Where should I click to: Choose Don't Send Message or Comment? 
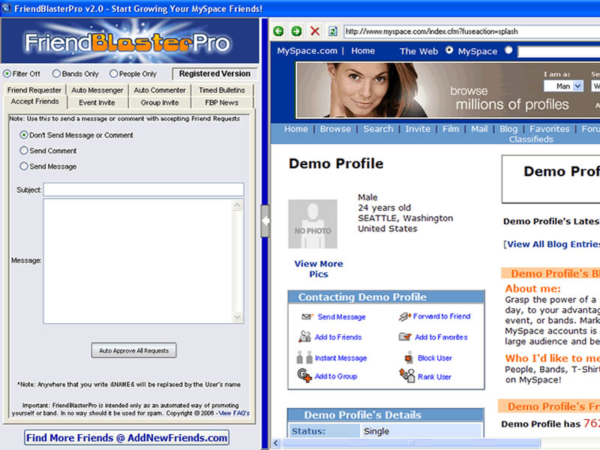tap(24, 135)
